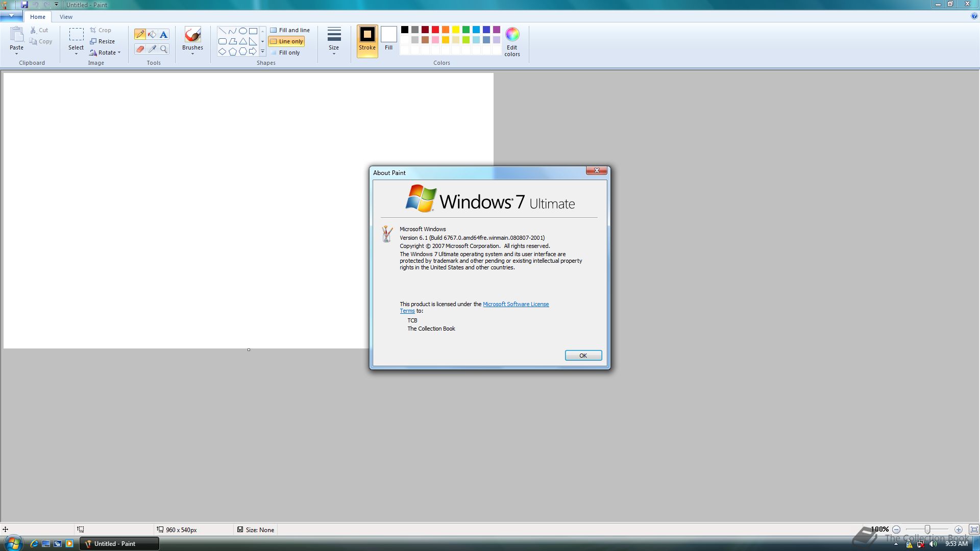Open the blue Paint application menu button
Image resolution: width=980 pixels, height=551 pixels.
coord(11,16)
